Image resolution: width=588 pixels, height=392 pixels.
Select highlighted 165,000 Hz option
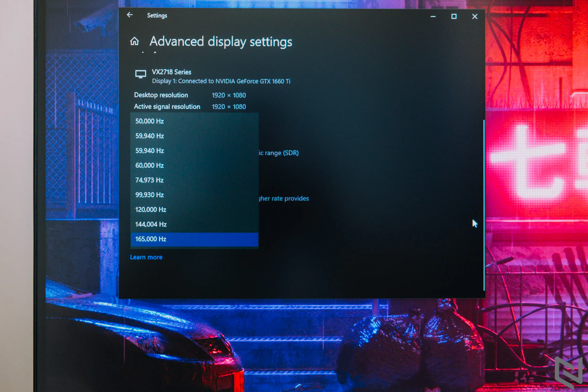pyautogui.click(x=194, y=239)
